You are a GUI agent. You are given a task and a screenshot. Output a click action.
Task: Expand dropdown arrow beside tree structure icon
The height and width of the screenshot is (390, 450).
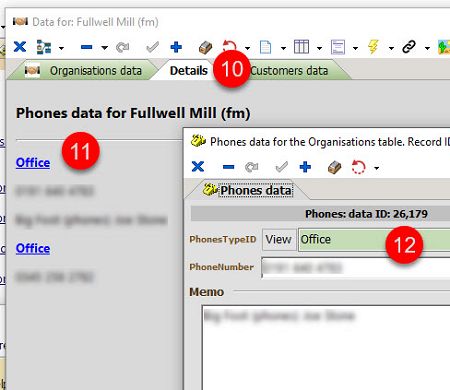[x=61, y=48]
